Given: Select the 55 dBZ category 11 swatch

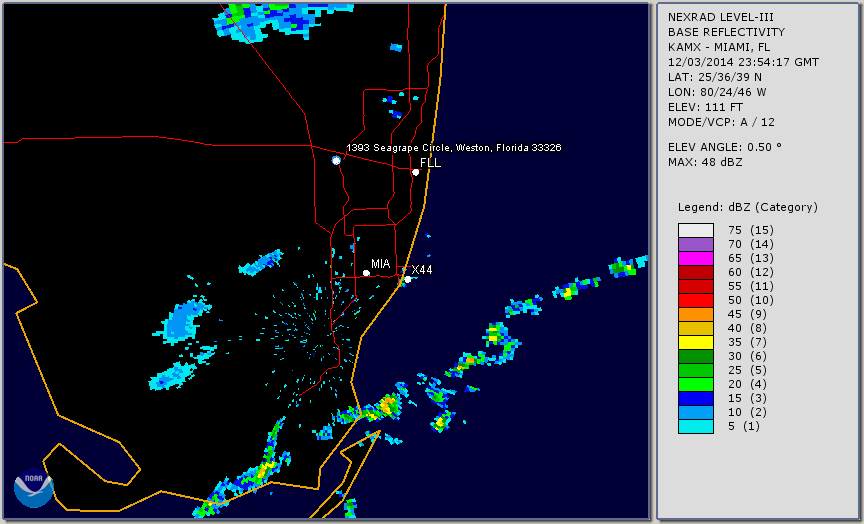Looking at the screenshot, I should tap(696, 287).
